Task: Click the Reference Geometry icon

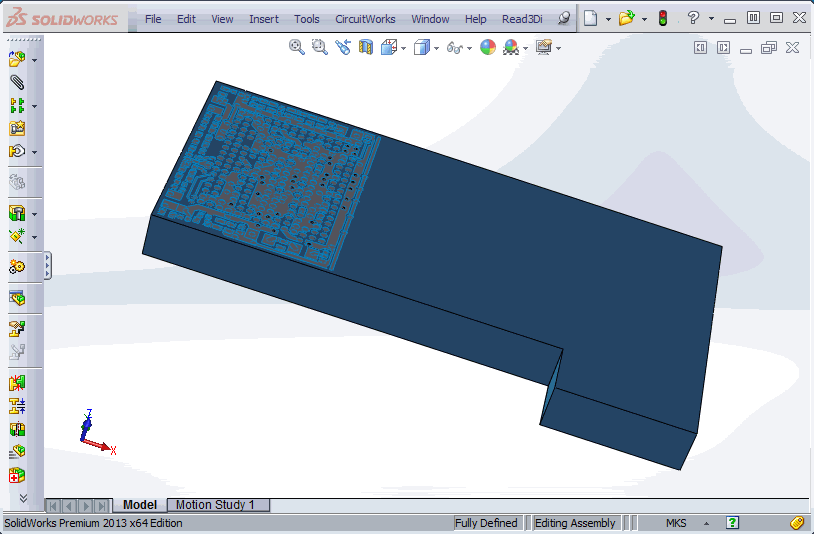Action: click(x=17, y=236)
